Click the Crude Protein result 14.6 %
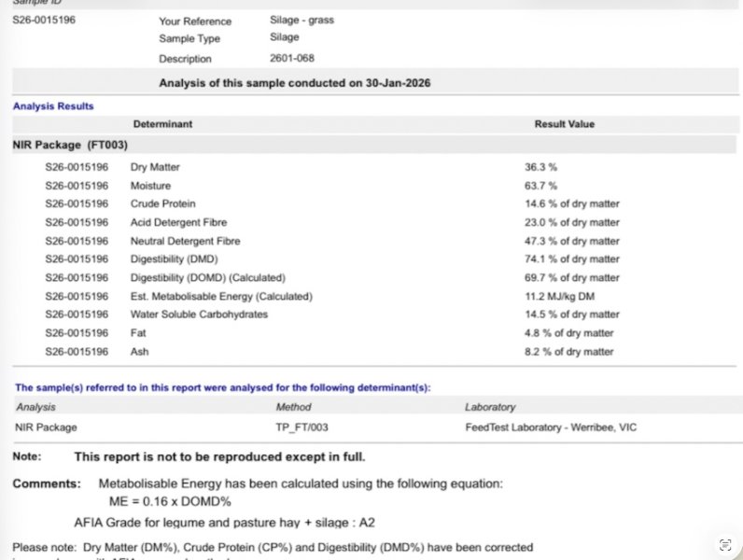Image resolution: width=743 pixels, height=560 pixels. [x=571, y=203]
